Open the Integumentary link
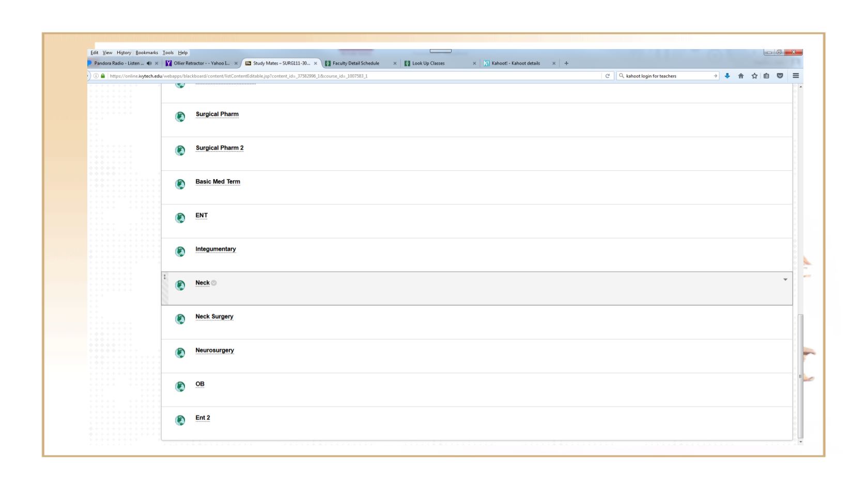 point(215,249)
